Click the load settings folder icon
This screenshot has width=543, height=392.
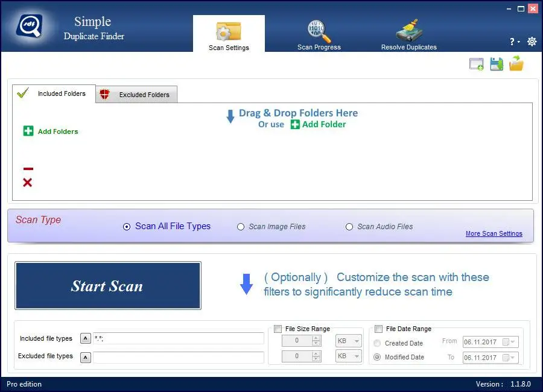tap(516, 63)
